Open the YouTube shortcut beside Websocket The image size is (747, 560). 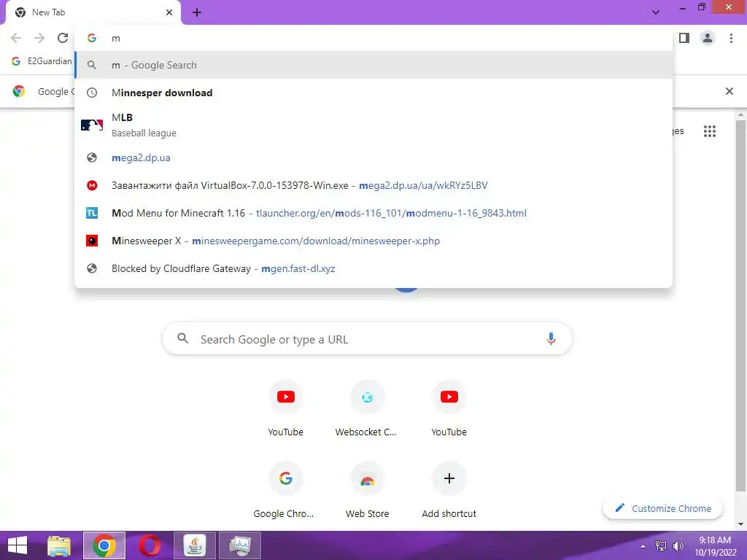pyautogui.click(x=449, y=408)
